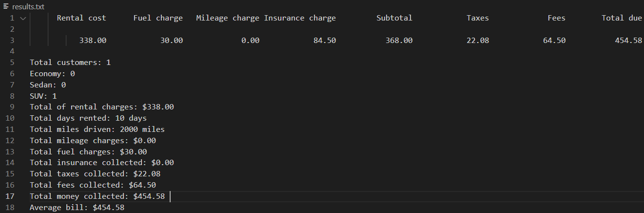Place cursor on the "Subtotal" header

pos(394,18)
